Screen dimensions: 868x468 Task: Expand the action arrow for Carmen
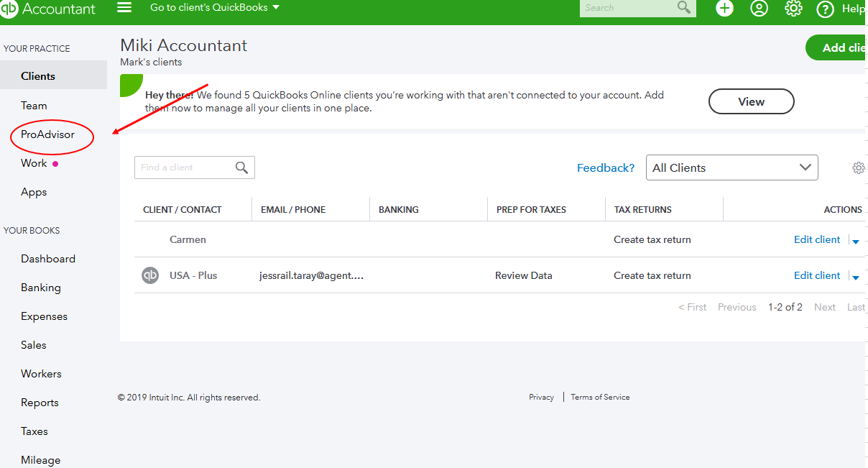tap(856, 242)
